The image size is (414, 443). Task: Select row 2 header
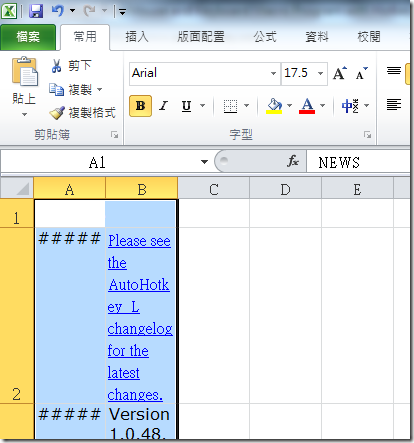pyautogui.click(x=17, y=316)
